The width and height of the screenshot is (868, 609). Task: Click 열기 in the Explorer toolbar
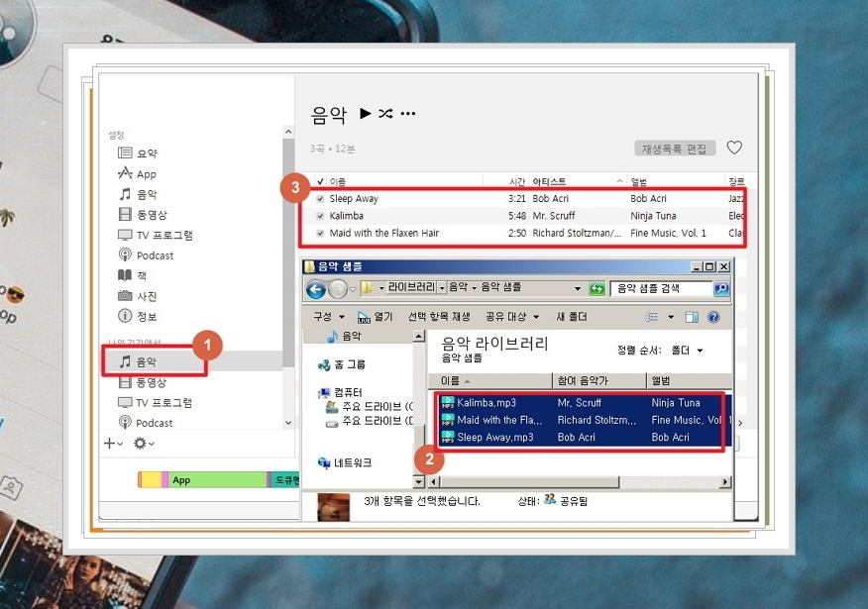tap(375, 317)
